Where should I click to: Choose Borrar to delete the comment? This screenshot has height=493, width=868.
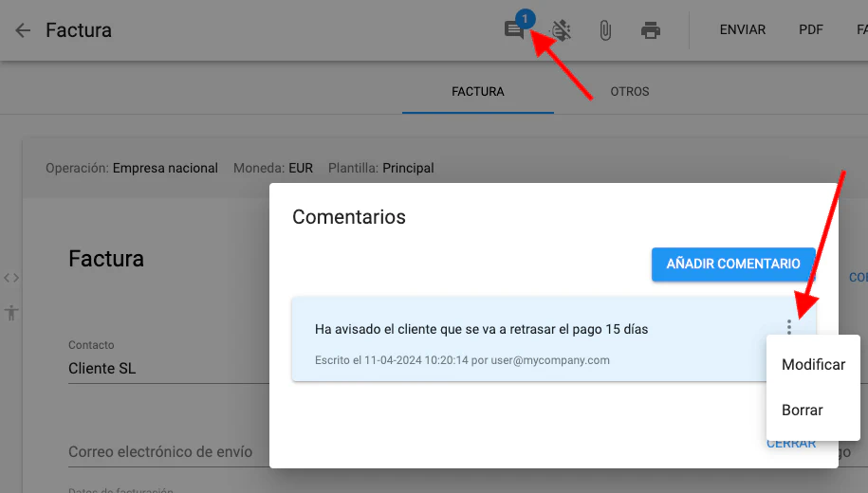pos(802,411)
